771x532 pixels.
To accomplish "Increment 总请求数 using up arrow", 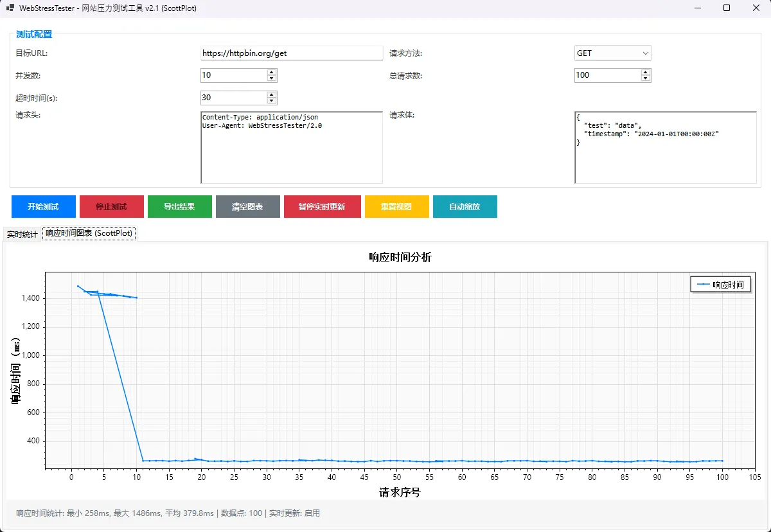I will coord(646,72).
